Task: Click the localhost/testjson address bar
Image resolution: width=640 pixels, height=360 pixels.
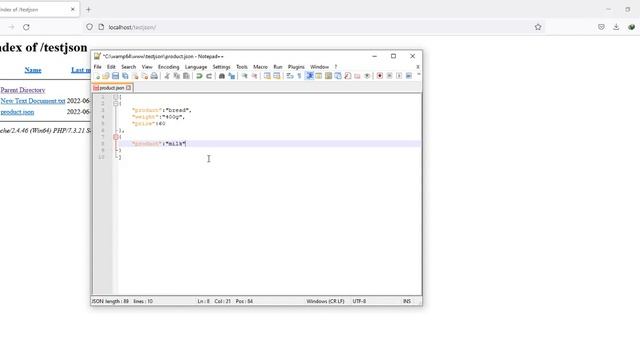Action: coord(314,27)
